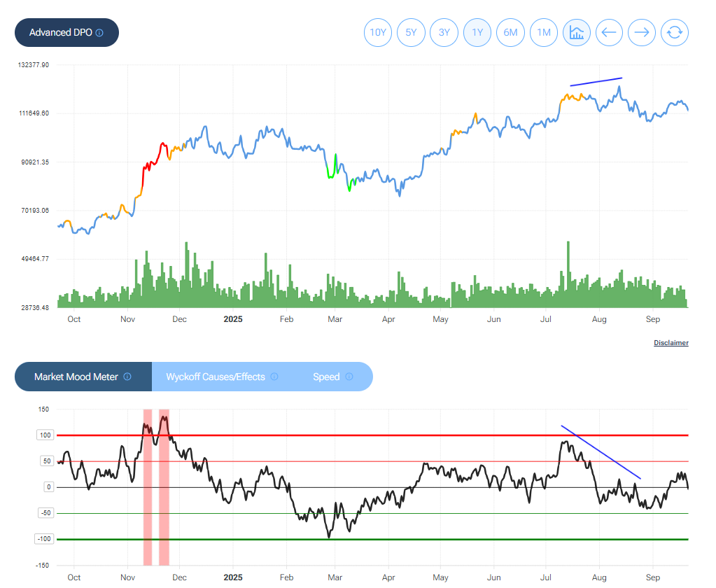Switch to Wyckoff Causes/Effects tab
Image resolution: width=716 pixels, height=588 pixels.
coord(222,377)
